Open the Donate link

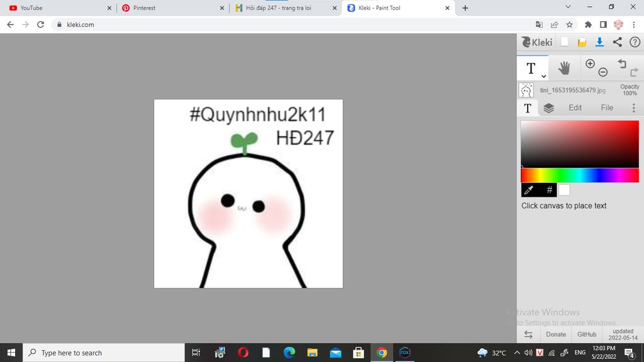tap(556, 334)
